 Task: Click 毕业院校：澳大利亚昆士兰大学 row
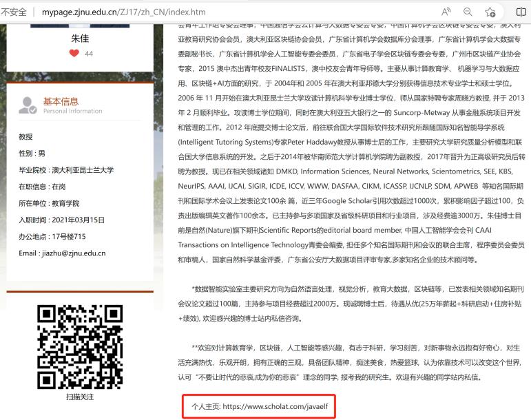66,170
